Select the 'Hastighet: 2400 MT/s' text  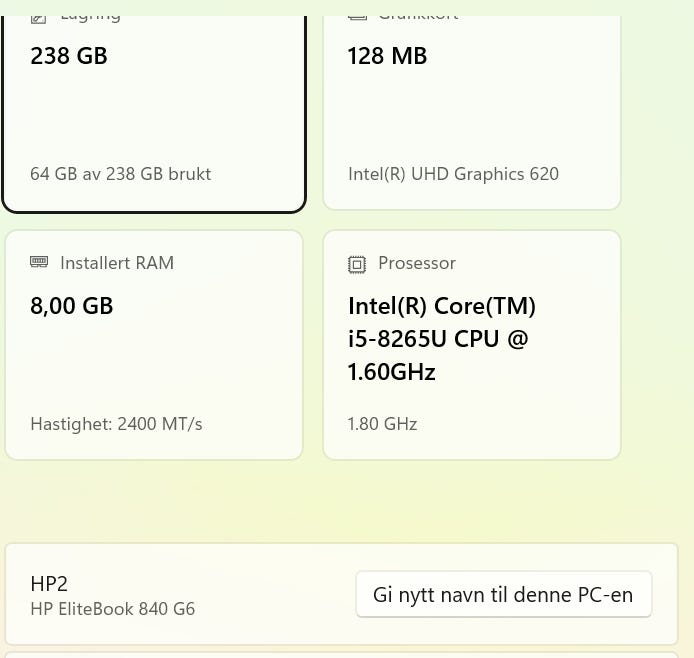[116, 424]
